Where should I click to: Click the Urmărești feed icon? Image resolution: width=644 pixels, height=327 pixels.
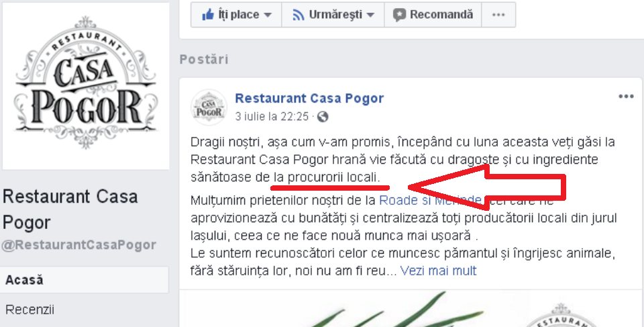point(299,15)
